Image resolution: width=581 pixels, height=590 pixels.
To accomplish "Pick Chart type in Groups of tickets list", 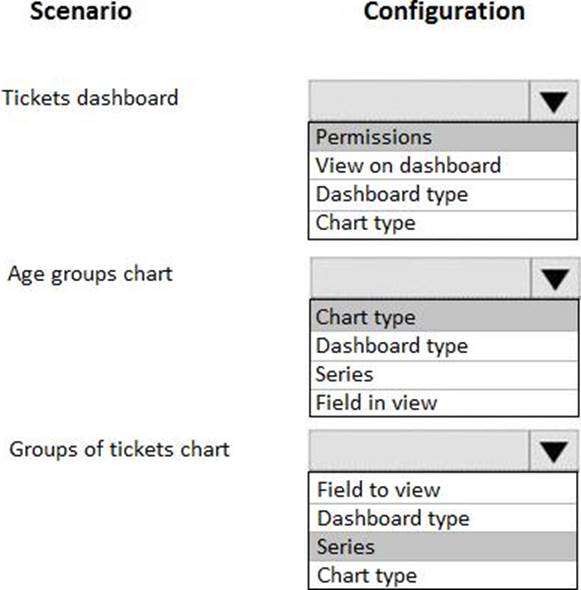I will coord(443,575).
